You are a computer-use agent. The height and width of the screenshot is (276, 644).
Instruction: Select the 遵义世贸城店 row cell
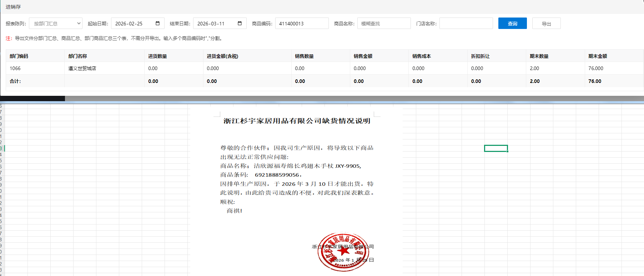point(82,68)
